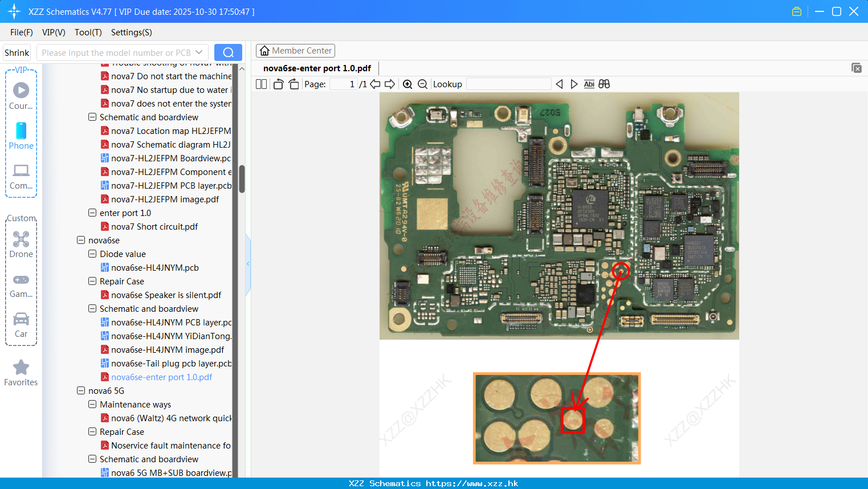Screen dimensions: 868x489
Task: Open the Car category
Action: click(21, 325)
